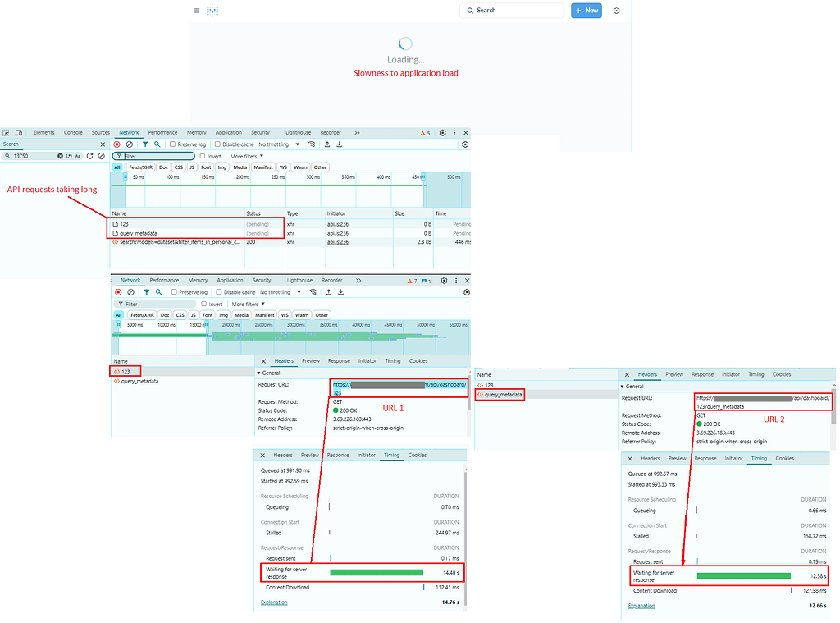Start recording with the red record icon

click(x=116, y=144)
